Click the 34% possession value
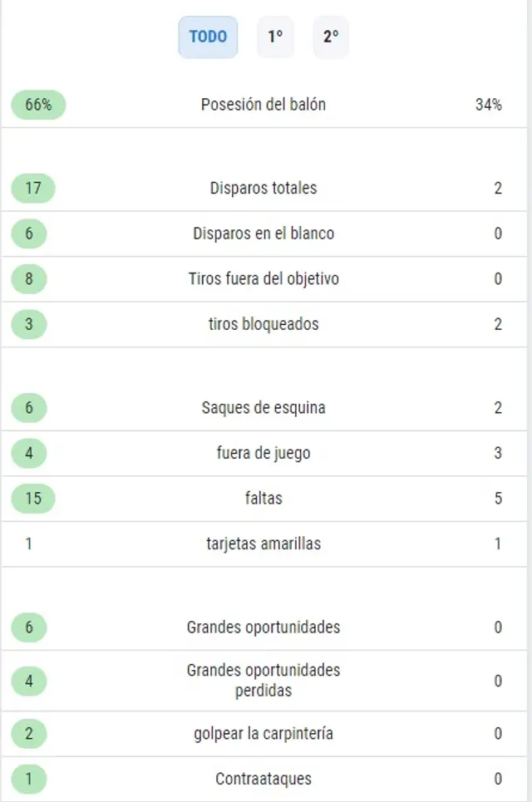 tap(488, 105)
